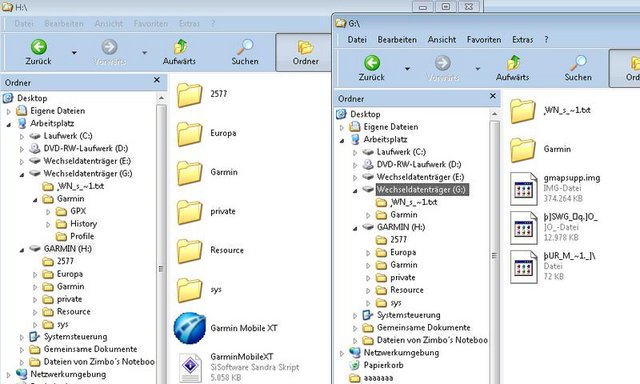Select Dateien von Zimbo's Notebook in G:\ tree
Viewport: 640px width, 384px height.
click(x=432, y=340)
